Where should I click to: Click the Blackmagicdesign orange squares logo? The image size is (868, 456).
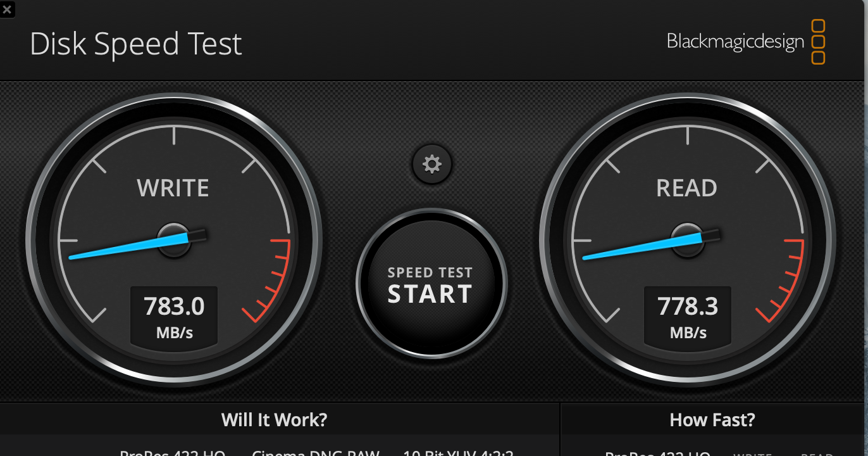click(x=818, y=42)
